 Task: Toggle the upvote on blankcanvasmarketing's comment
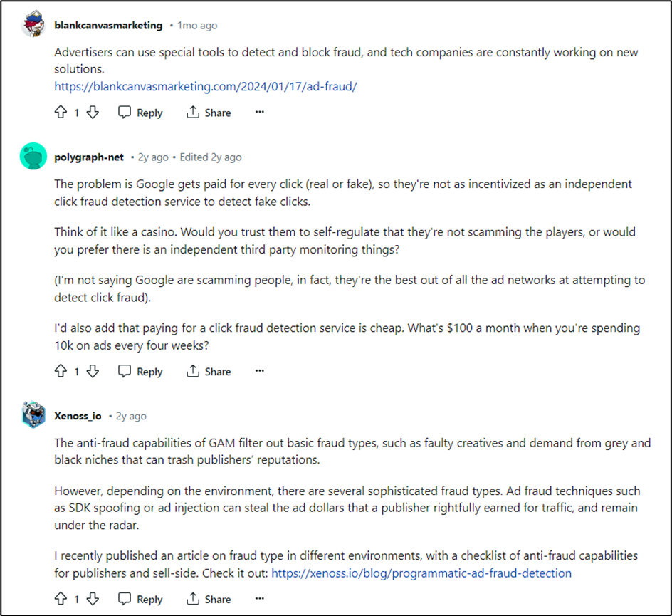[x=61, y=112]
